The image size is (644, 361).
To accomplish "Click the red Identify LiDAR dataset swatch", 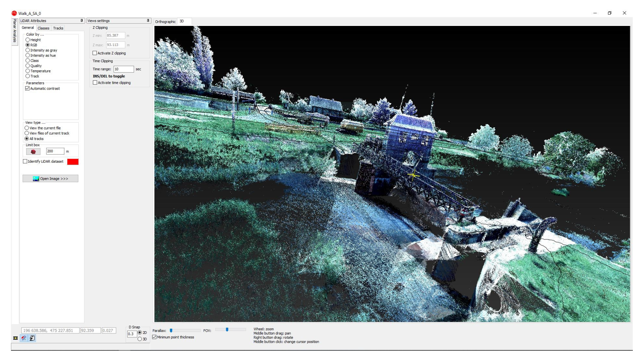I will pos(73,162).
